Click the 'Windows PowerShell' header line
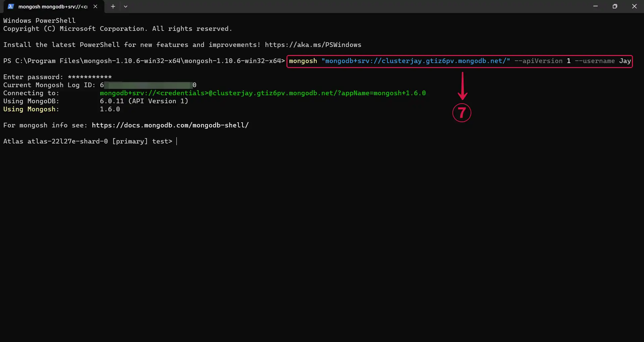Viewport: 644px width, 342px height. 40,20
